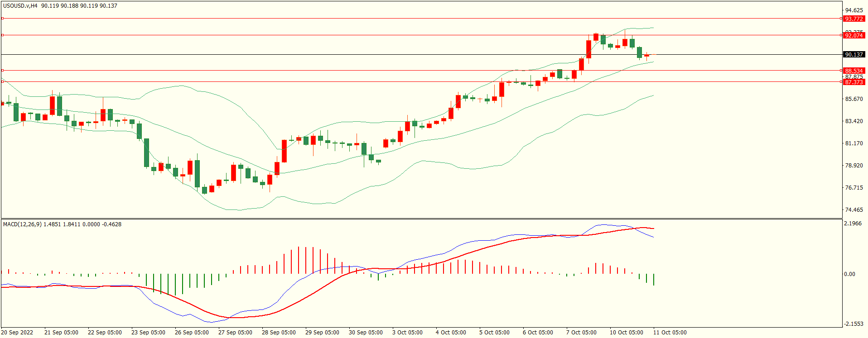This screenshot has height=338, width=868.
Task: Grab the left handle of the 88.534 line
Action: [x=3, y=71]
